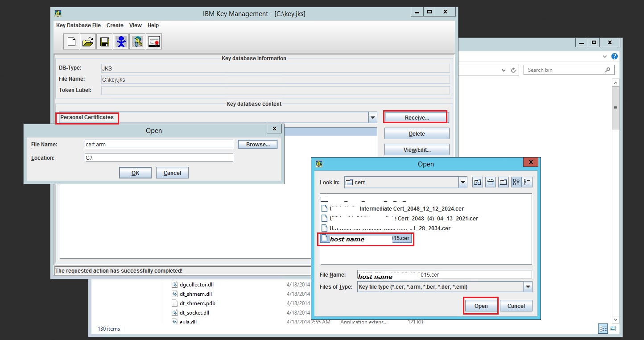Click the Delete button
The width and height of the screenshot is (644, 340).
[417, 134]
